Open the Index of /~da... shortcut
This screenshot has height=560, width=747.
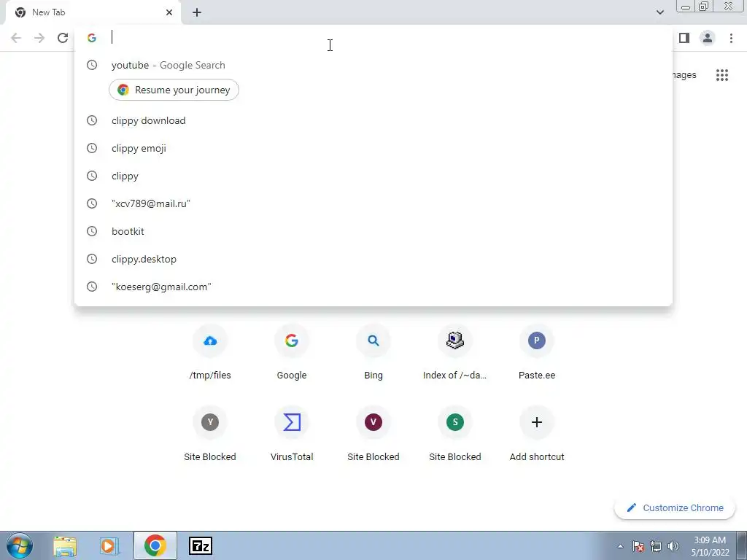point(455,352)
